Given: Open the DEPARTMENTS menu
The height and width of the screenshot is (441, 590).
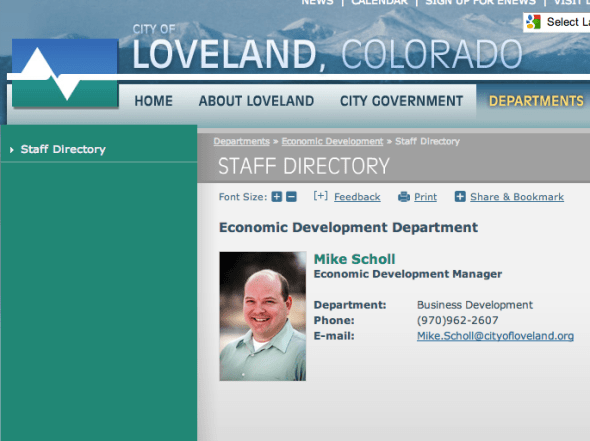Looking at the screenshot, I should 536,101.
